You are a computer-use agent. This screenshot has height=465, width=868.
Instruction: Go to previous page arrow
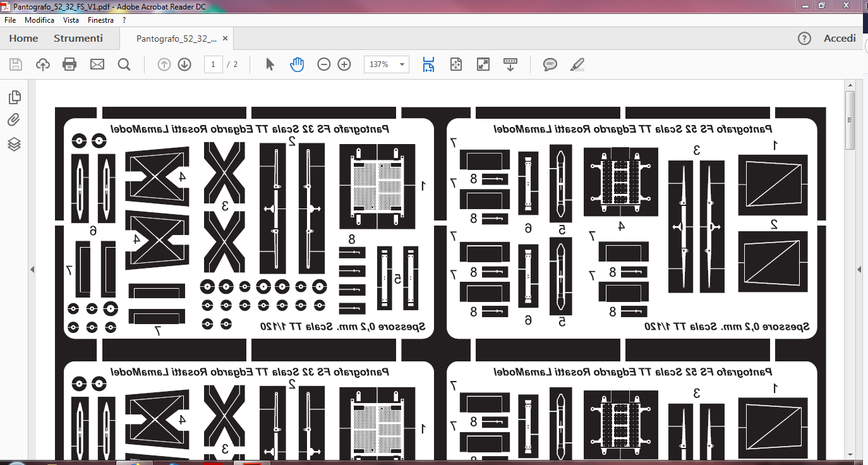coord(164,64)
